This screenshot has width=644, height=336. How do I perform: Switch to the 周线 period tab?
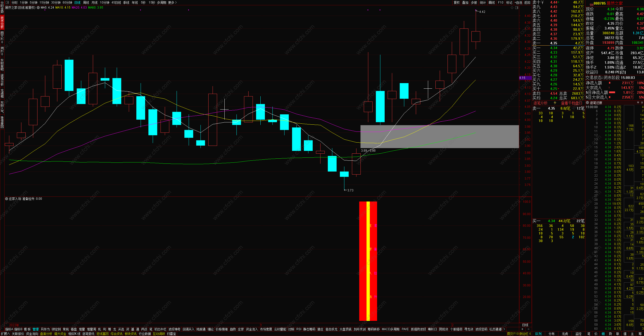(86, 3)
